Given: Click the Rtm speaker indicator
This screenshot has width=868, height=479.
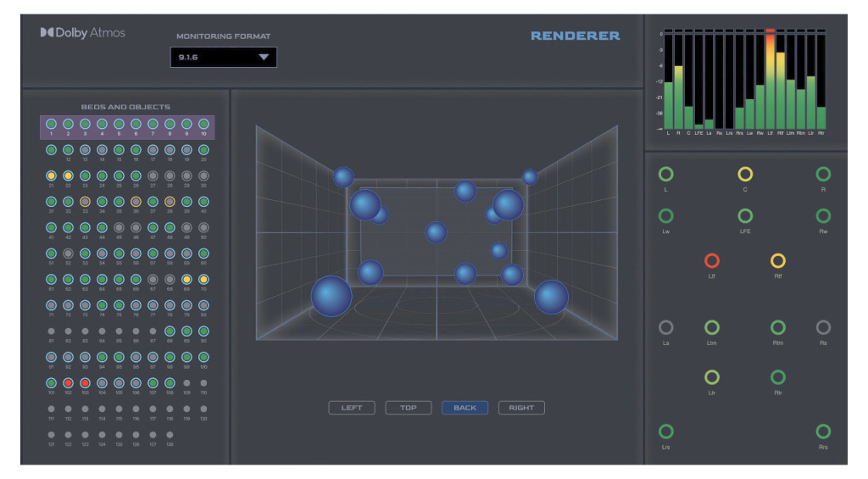Looking at the screenshot, I should [x=778, y=328].
